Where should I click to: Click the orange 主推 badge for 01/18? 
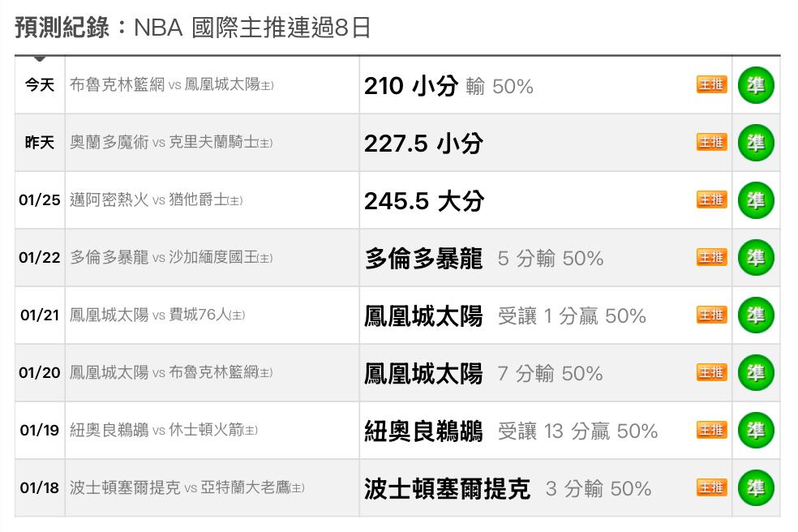click(711, 488)
